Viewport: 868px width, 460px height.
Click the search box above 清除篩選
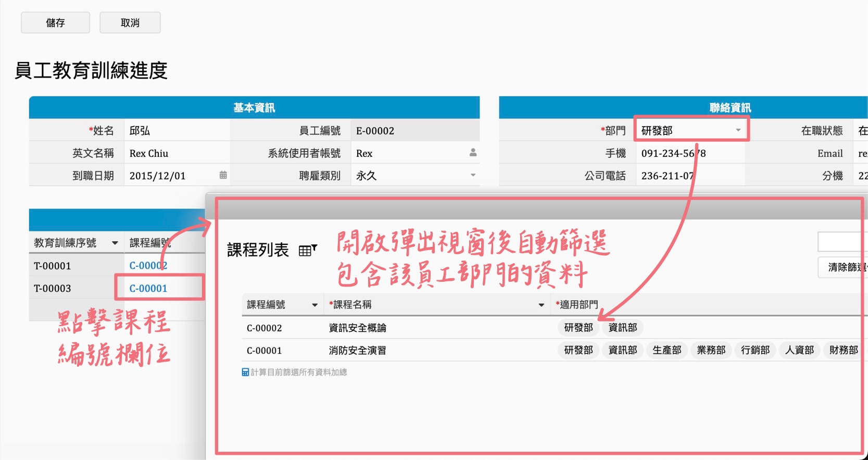click(841, 242)
